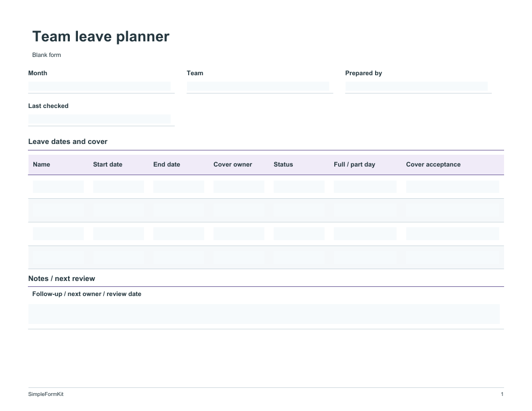Click the 'Leave dates and cover' heading

pyautogui.click(x=68, y=142)
